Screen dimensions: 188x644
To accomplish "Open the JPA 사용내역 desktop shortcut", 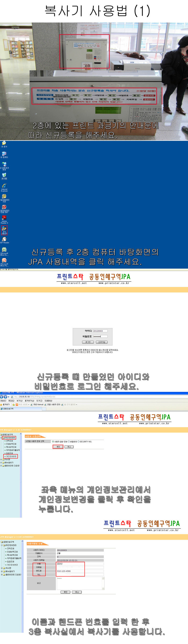I will pyautogui.click(x=4, y=230).
